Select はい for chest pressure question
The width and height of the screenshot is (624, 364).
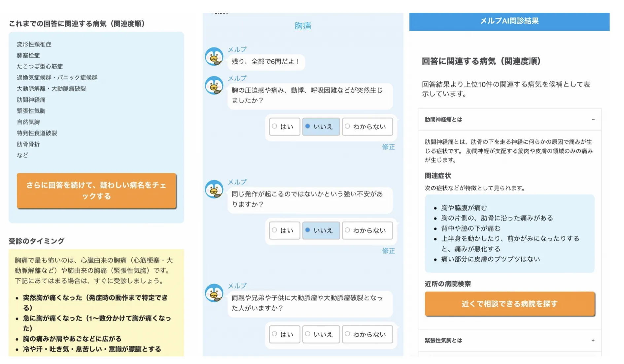click(284, 126)
